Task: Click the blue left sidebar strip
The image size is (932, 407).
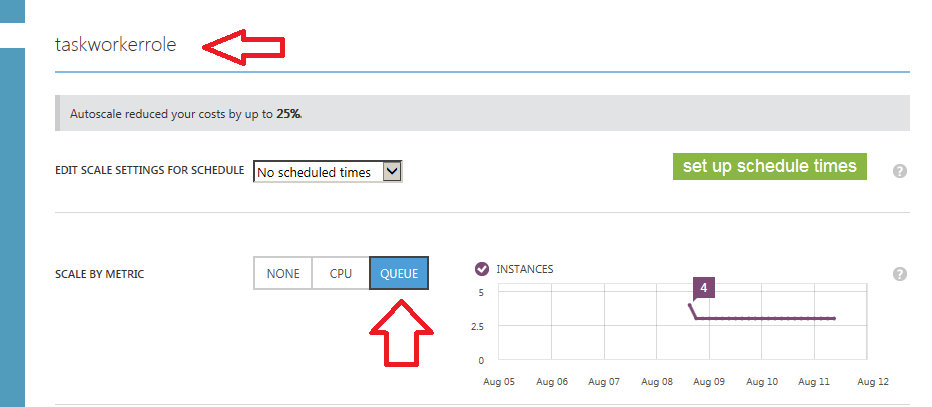Action: 12,220
